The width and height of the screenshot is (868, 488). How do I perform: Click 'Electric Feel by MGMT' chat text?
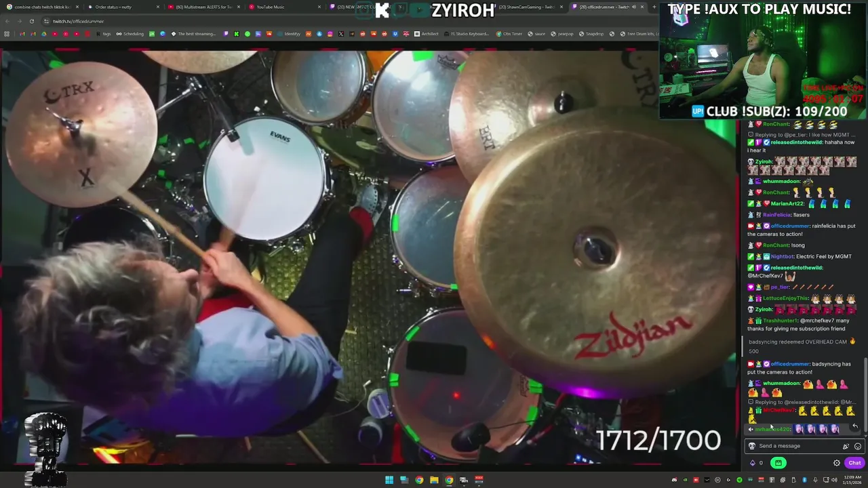click(824, 257)
